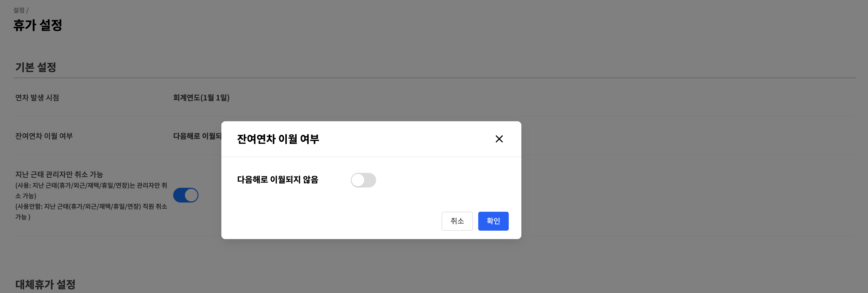The width and height of the screenshot is (868, 293).
Task: Click the (사용: 지난 근태…) description text
Action: pos(91,191)
